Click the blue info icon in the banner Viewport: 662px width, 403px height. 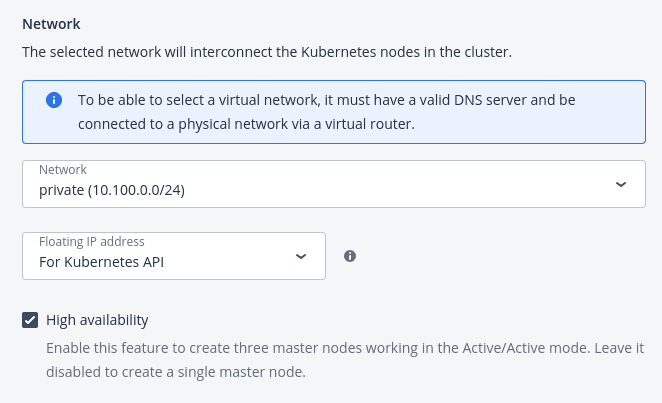click(54, 100)
